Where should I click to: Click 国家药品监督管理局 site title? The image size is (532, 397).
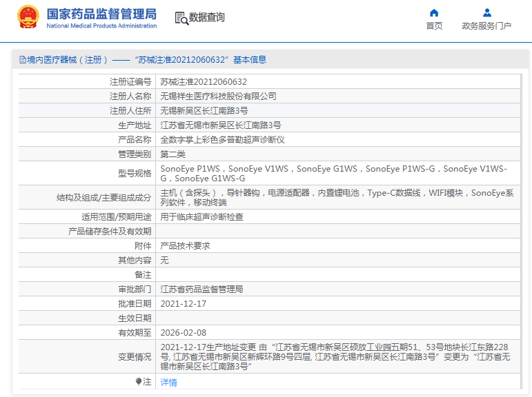click(x=101, y=14)
